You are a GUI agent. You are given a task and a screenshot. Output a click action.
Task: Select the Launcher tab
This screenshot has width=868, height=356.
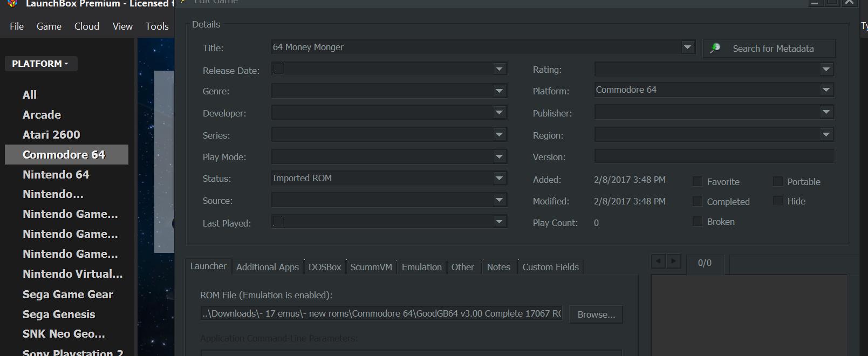coord(208,266)
